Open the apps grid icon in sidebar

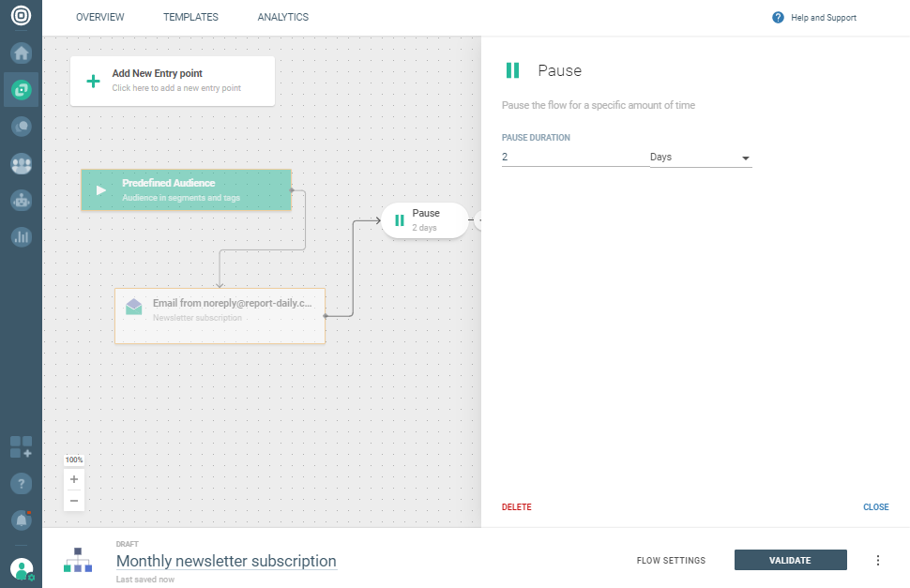coord(21,447)
